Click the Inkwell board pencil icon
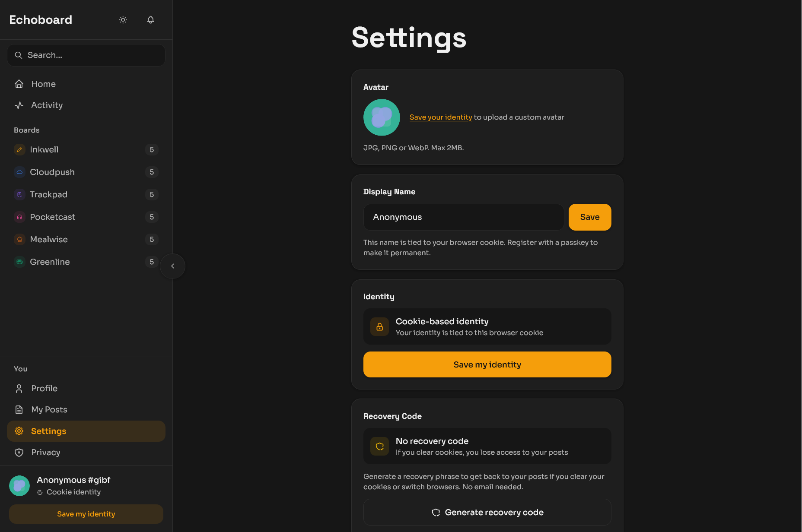The height and width of the screenshot is (532, 802). (19, 150)
